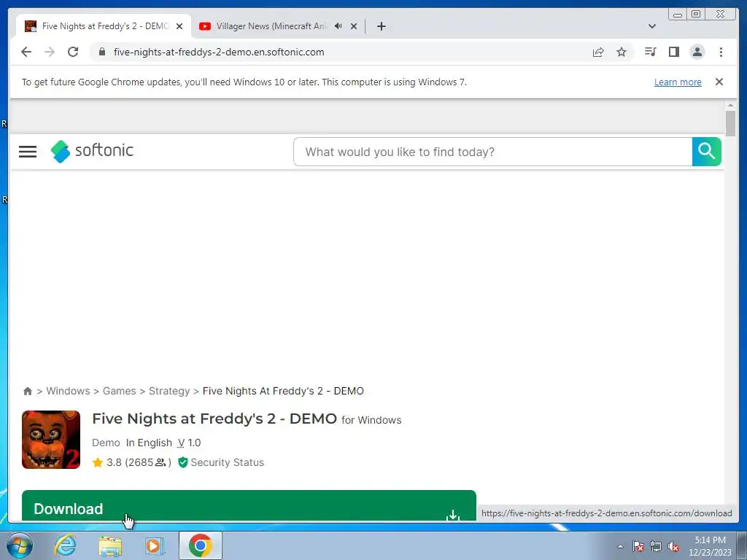This screenshot has height=560, width=747.
Task: Expand the tab search chevron
Action: pos(652,26)
